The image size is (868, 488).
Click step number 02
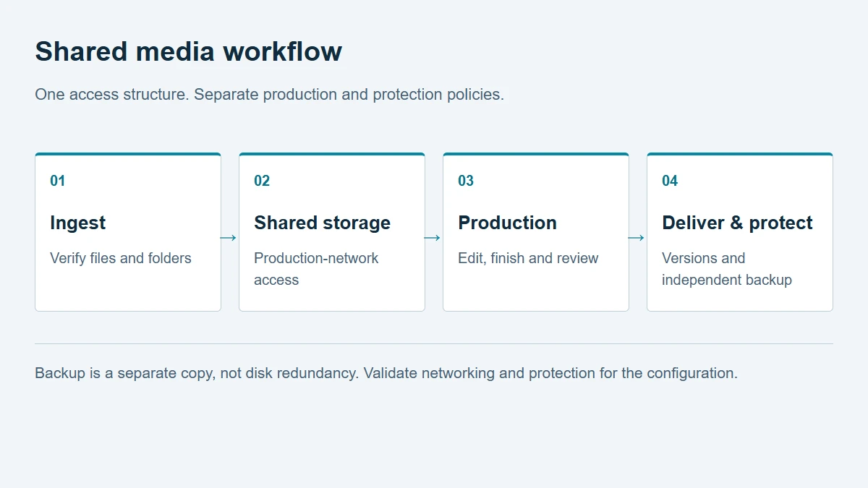click(262, 181)
